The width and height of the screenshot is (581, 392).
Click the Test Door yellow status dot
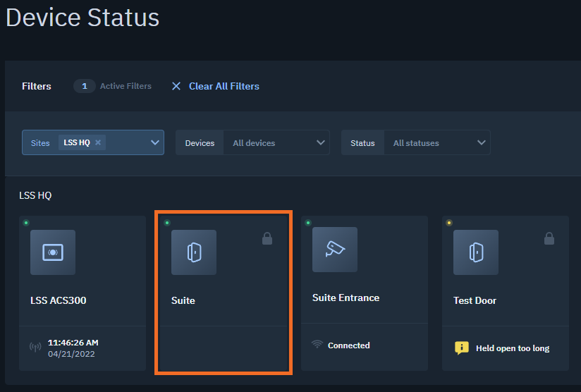click(x=449, y=223)
